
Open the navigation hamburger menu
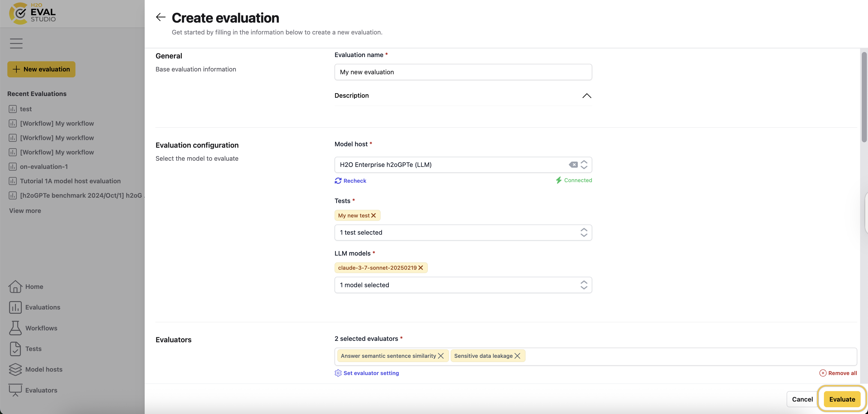[x=16, y=43]
